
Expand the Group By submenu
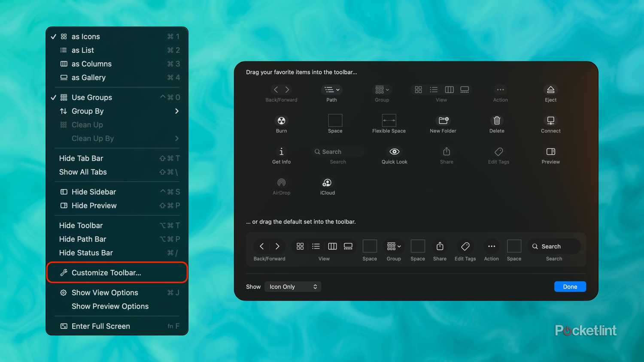(88, 111)
